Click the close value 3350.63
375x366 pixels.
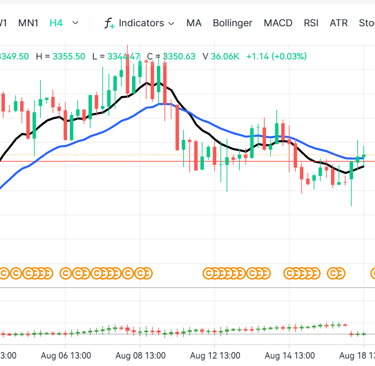179,56
